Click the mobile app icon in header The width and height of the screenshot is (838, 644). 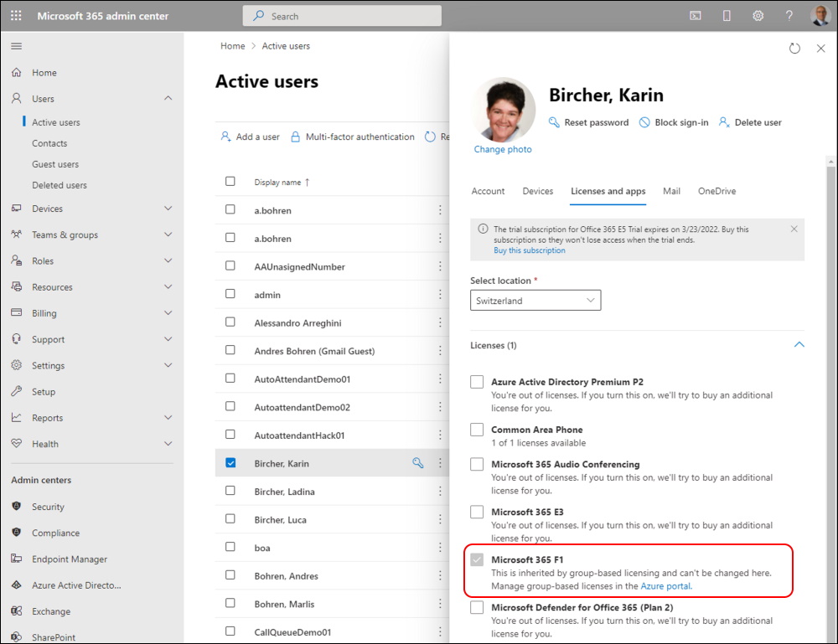(727, 15)
